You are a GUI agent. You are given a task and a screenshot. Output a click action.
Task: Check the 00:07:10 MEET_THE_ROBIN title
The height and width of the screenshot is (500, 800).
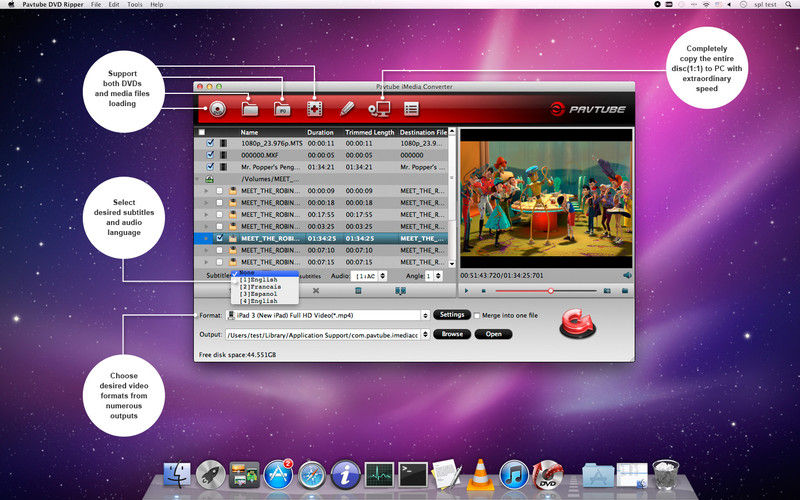tap(219, 250)
